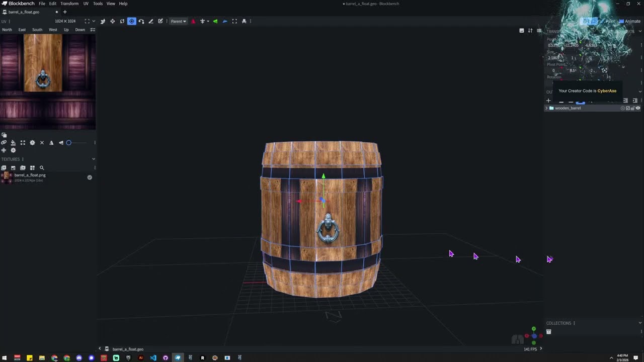Select the highlighted Pivot tool

(131, 21)
